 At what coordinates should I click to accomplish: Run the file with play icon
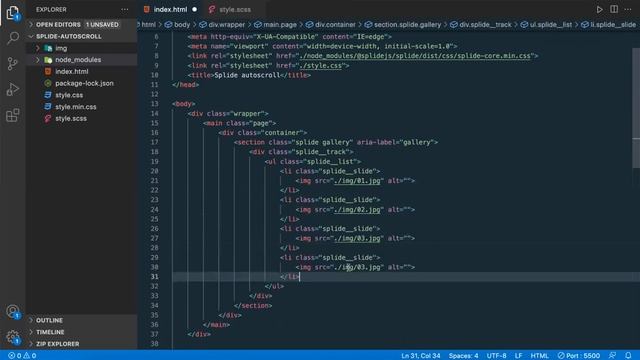[599, 9]
